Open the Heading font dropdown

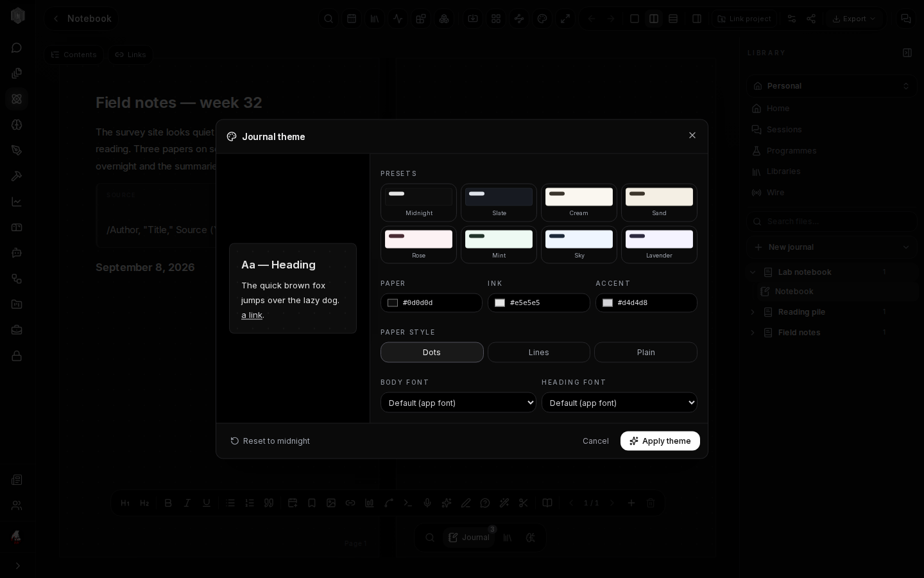(x=619, y=403)
